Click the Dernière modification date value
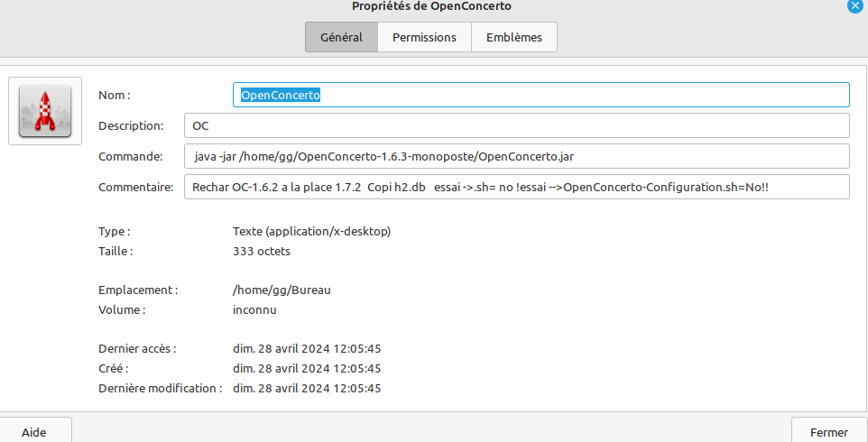 307,388
